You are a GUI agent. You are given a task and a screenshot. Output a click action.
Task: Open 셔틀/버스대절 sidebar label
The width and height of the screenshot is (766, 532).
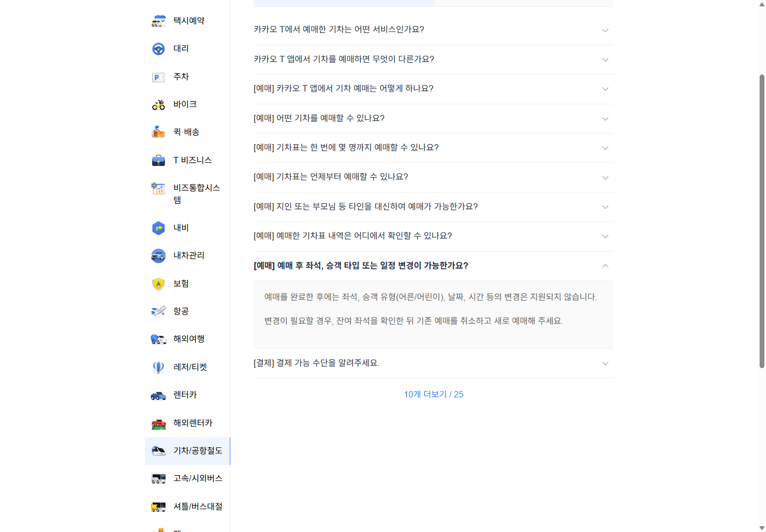tap(198, 506)
